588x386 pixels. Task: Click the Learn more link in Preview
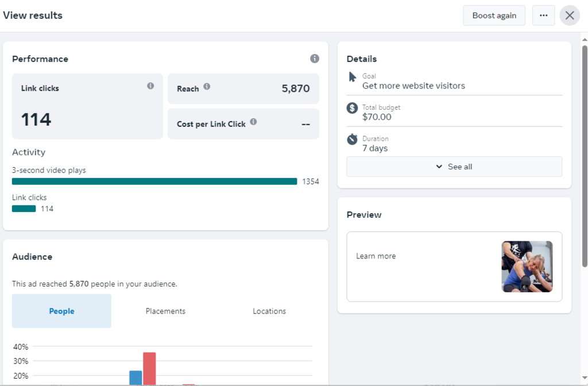click(x=376, y=256)
